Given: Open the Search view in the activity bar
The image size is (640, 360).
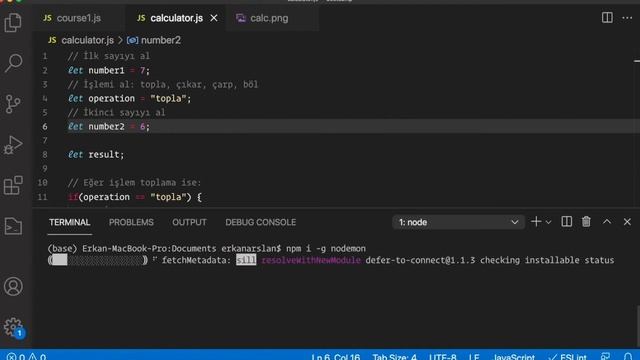Looking at the screenshot, I should pos(13,63).
